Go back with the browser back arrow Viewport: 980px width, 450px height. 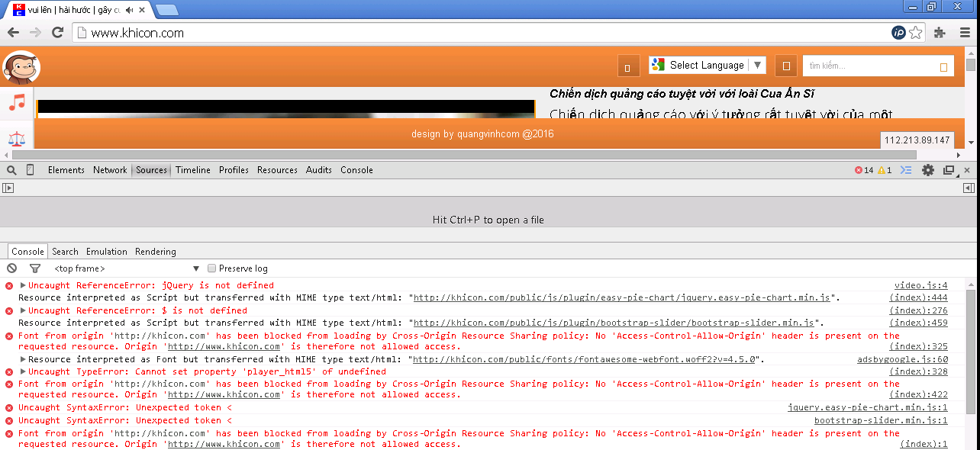coord(13,33)
